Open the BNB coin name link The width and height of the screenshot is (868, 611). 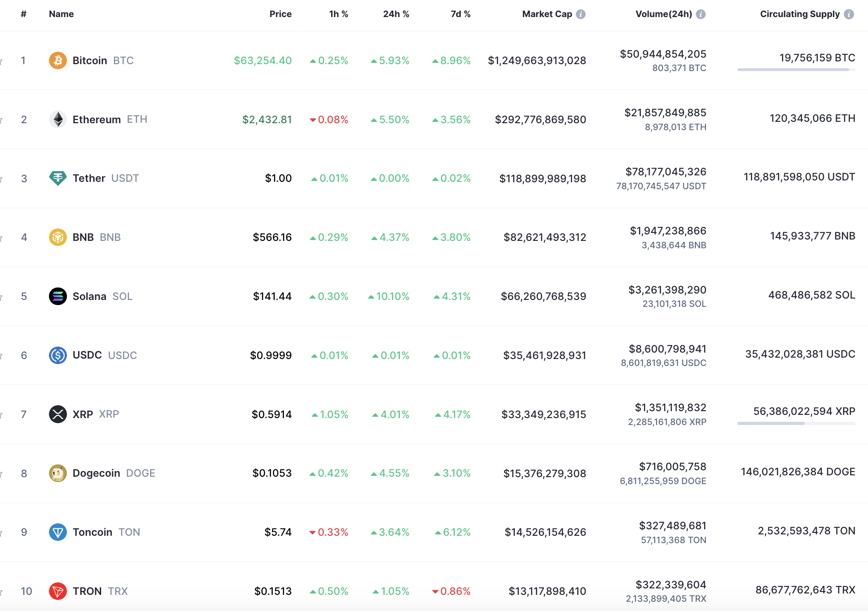pyautogui.click(x=83, y=237)
